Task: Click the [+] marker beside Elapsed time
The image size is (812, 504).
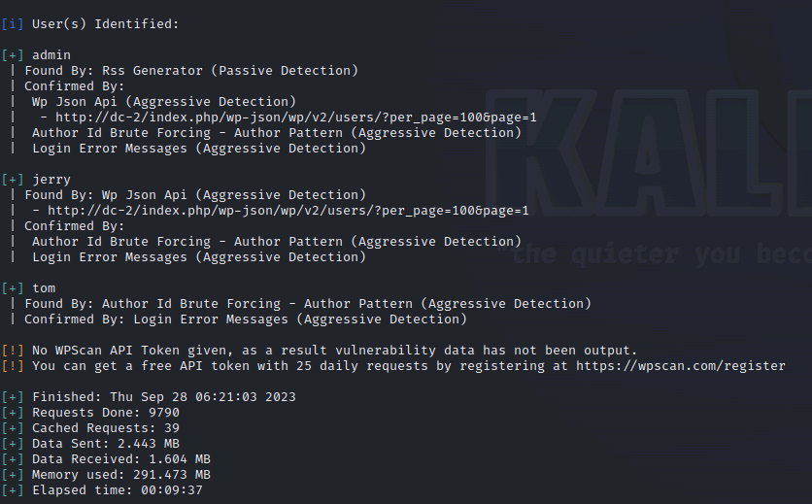Action: pyautogui.click(x=13, y=490)
